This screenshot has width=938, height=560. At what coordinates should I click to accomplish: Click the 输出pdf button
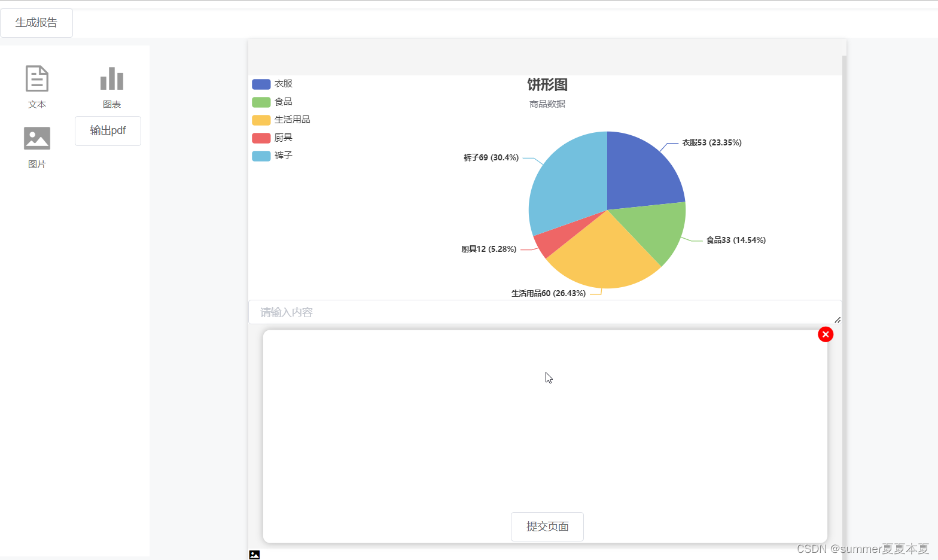108,130
